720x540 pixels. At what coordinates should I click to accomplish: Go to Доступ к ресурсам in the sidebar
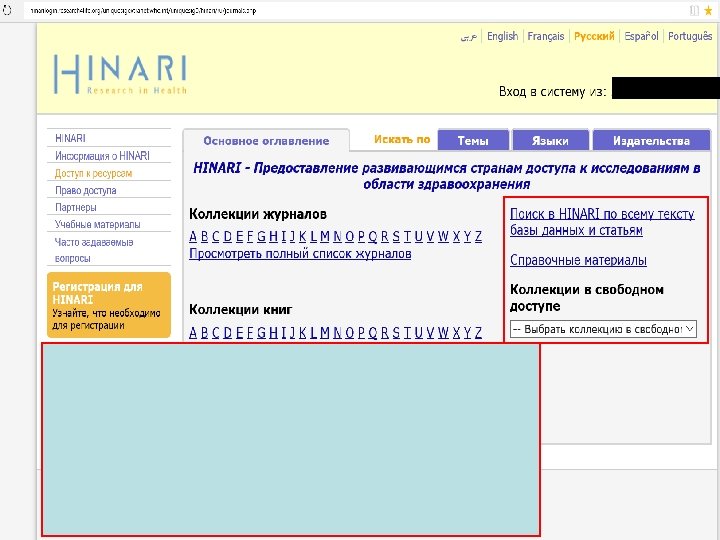click(x=93, y=173)
